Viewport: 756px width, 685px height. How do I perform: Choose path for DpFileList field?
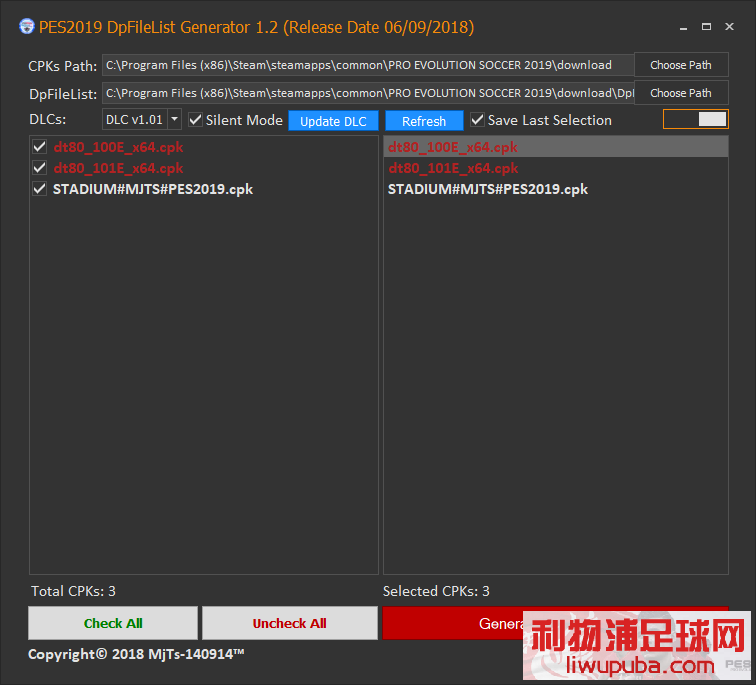681,93
